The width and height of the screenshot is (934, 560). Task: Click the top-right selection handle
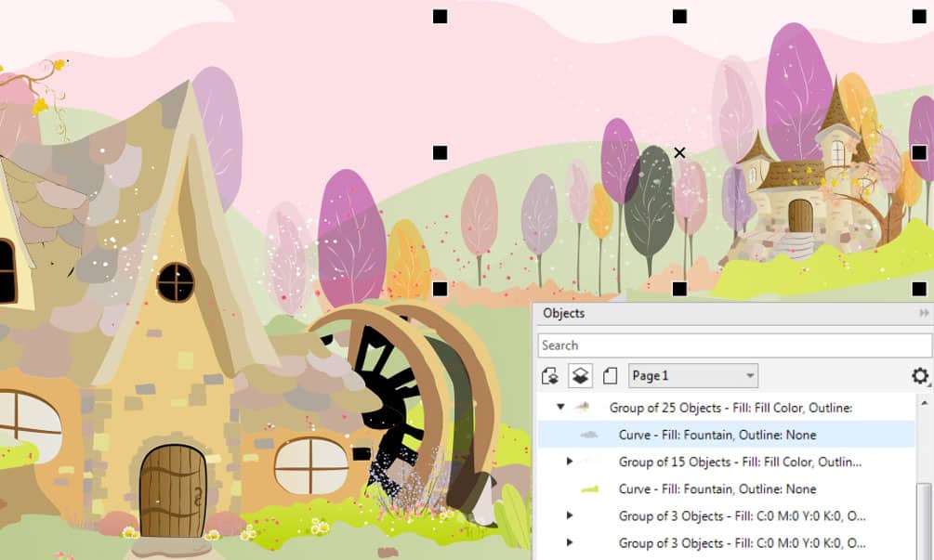(919, 16)
